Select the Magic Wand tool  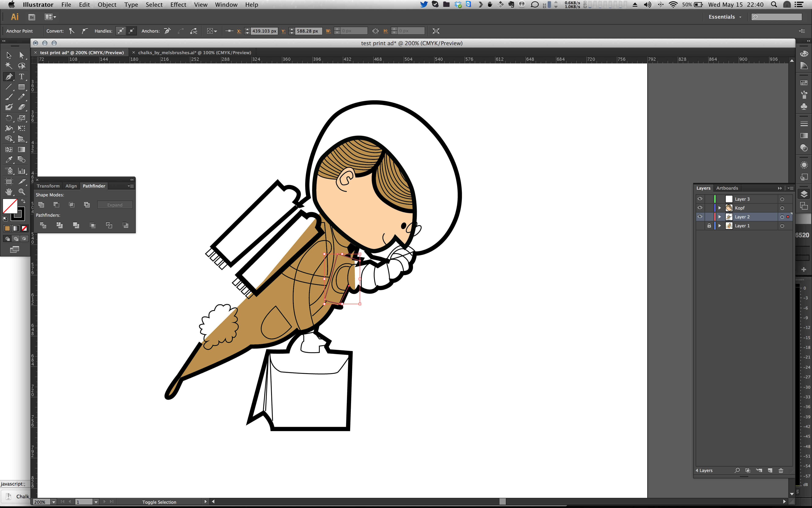(x=9, y=66)
